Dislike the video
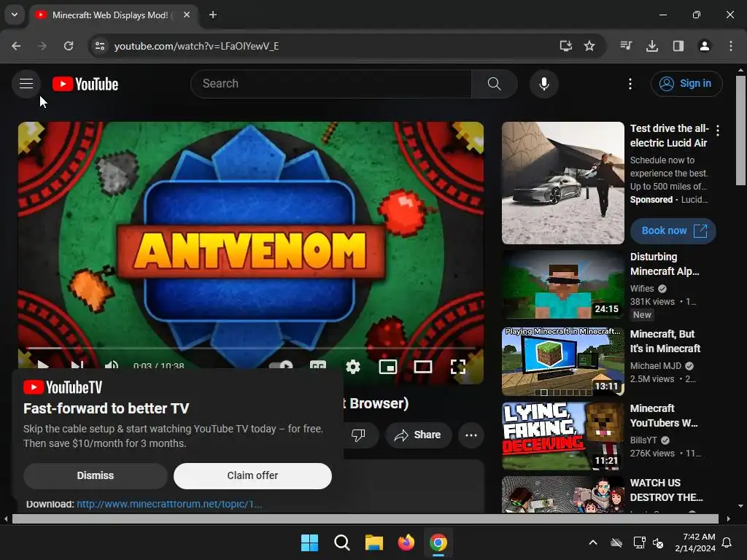This screenshot has height=560, width=747. click(x=358, y=435)
